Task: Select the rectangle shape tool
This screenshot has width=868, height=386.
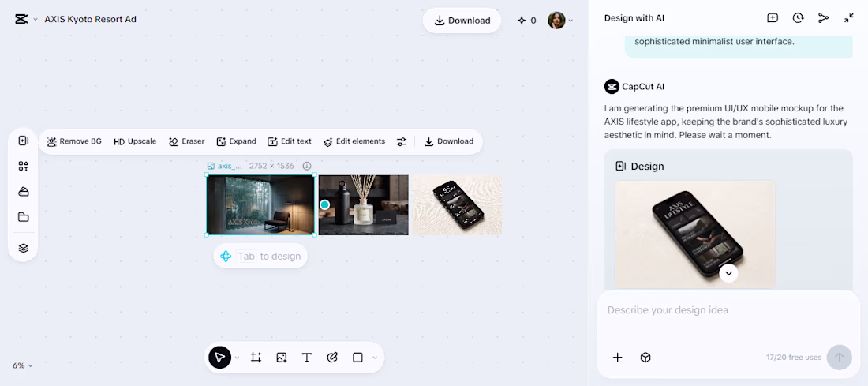Action: (x=357, y=358)
